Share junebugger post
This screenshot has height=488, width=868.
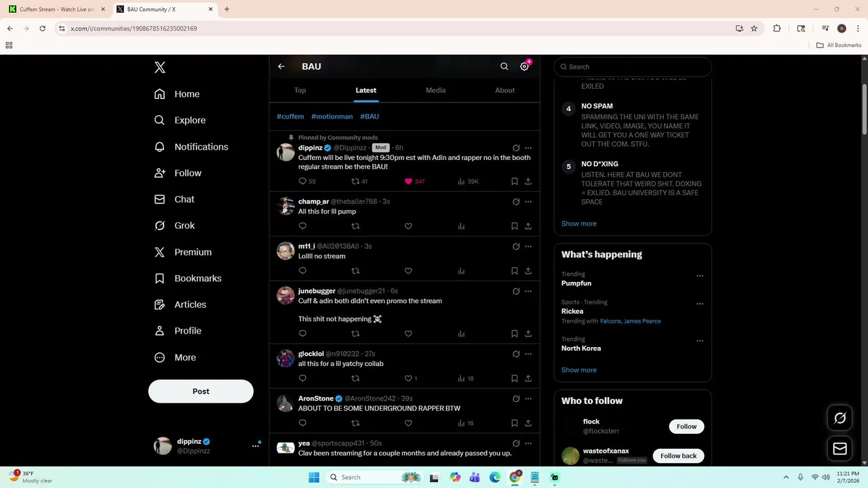[x=528, y=333]
